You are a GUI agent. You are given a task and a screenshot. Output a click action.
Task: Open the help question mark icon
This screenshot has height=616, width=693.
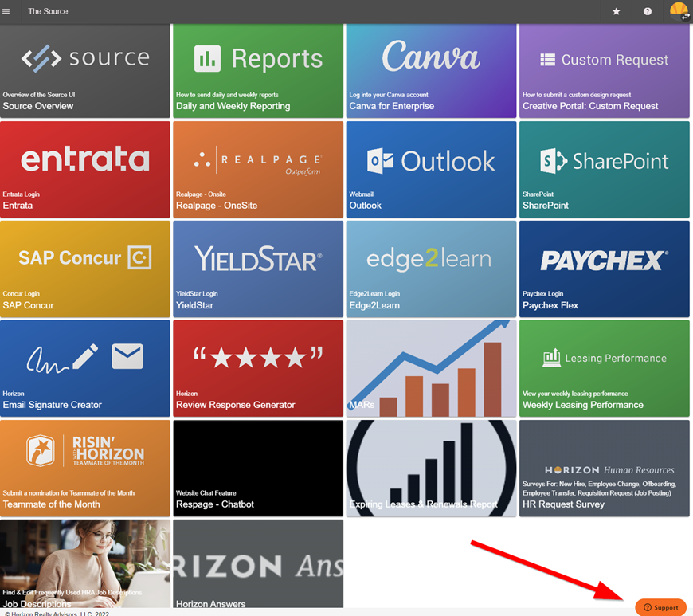[x=648, y=11]
